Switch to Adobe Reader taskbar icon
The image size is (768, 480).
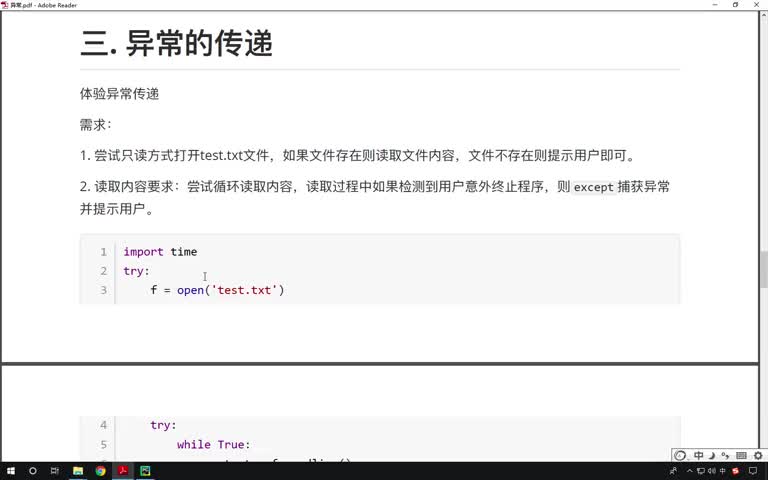tap(123, 471)
